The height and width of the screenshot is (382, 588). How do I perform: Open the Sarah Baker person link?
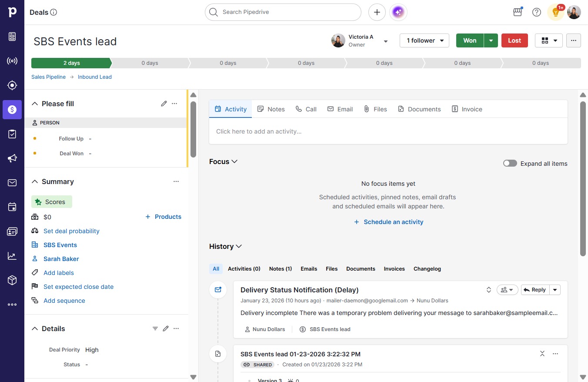61,259
